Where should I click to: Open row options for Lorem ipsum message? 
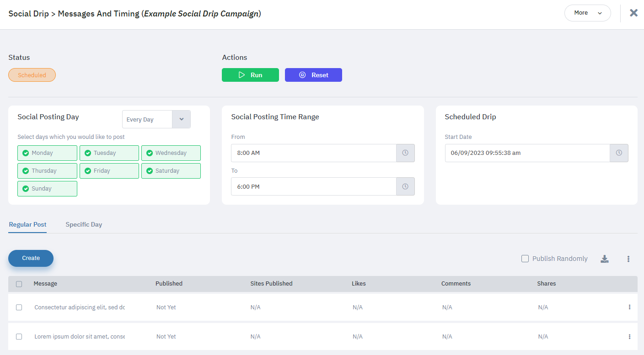click(x=629, y=337)
